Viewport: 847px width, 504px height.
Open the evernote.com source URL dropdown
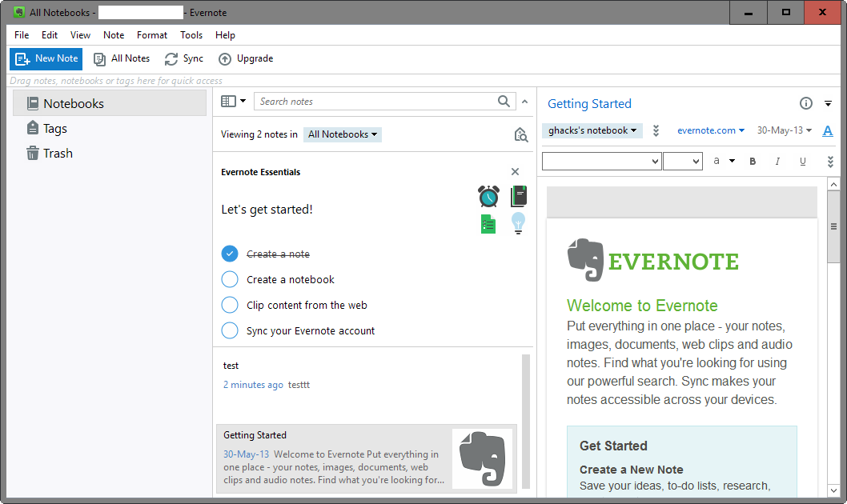[x=711, y=130]
